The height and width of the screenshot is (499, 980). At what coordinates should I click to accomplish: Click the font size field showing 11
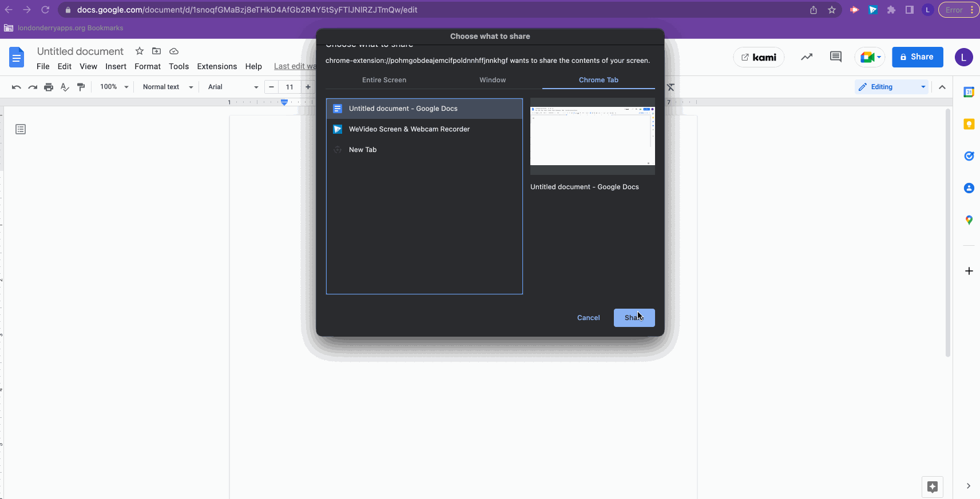(289, 87)
